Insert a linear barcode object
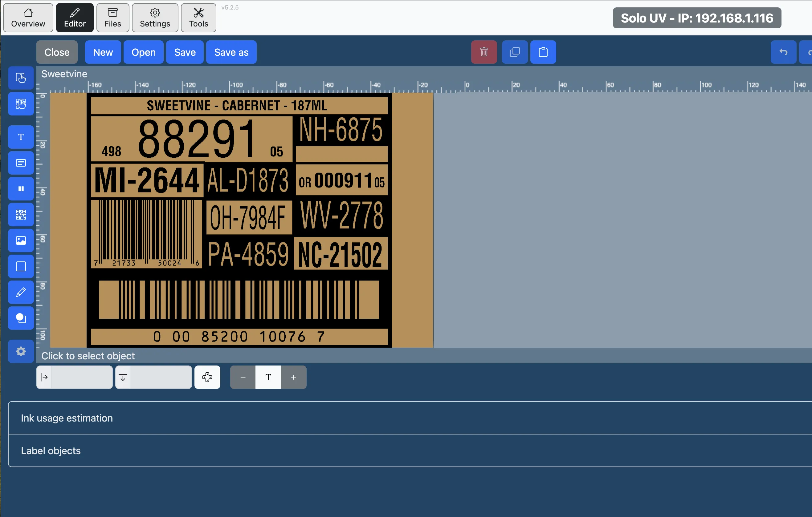Viewport: 812px width, 517px height. (21, 189)
